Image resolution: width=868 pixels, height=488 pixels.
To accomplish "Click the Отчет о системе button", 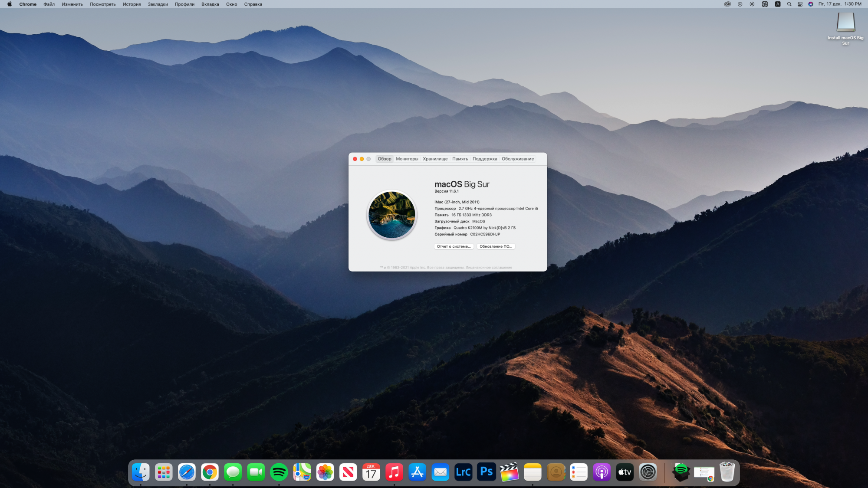I will tap(454, 246).
